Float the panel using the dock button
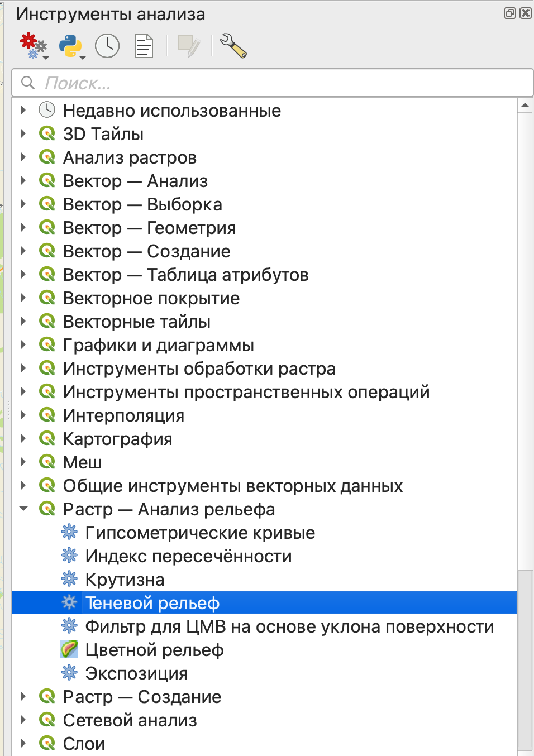 tap(509, 13)
